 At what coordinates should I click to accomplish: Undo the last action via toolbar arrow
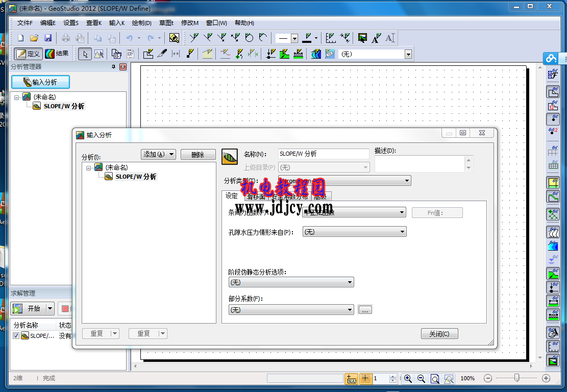[129, 38]
